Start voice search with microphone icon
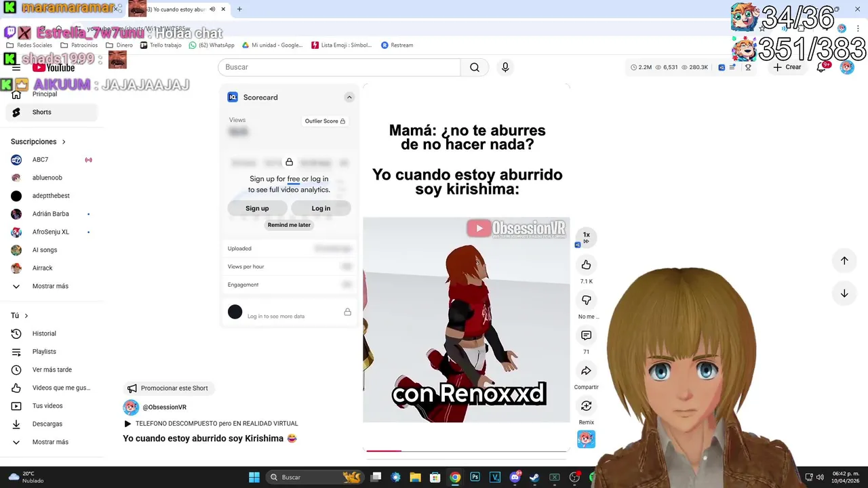 [x=505, y=67]
